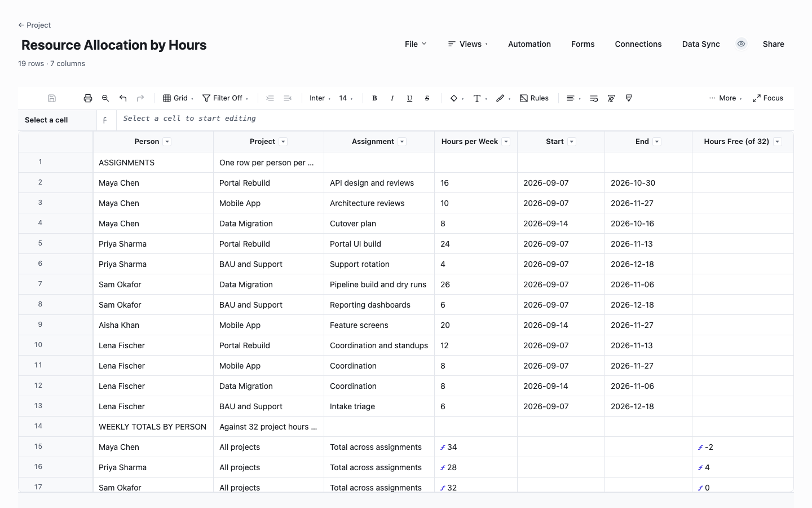Image resolution: width=812 pixels, height=508 pixels.
Task: Click the 'Portal UI build' cell
Action: (x=379, y=244)
